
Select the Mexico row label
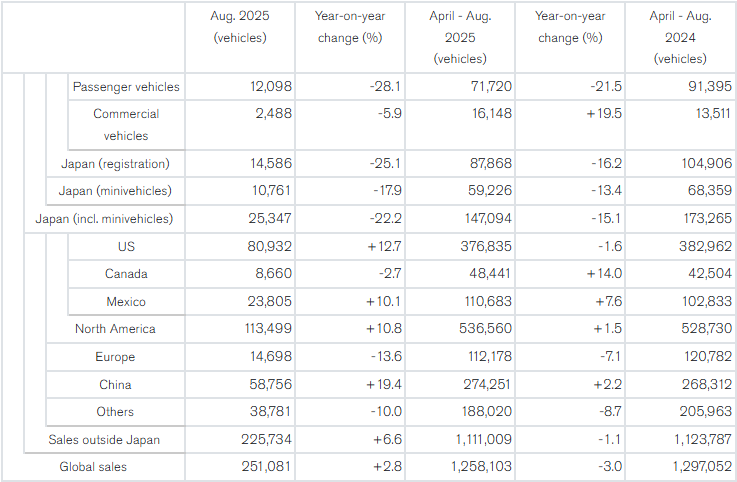126,302
